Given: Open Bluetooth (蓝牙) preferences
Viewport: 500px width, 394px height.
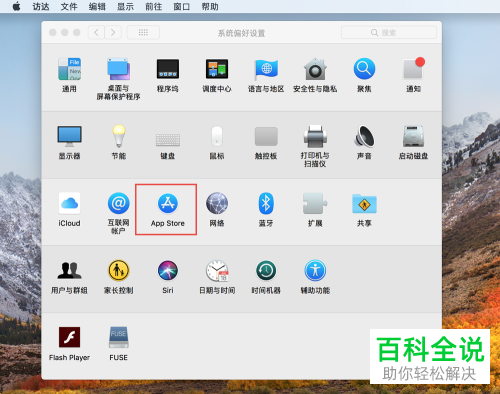Looking at the screenshot, I should tap(266, 209).
